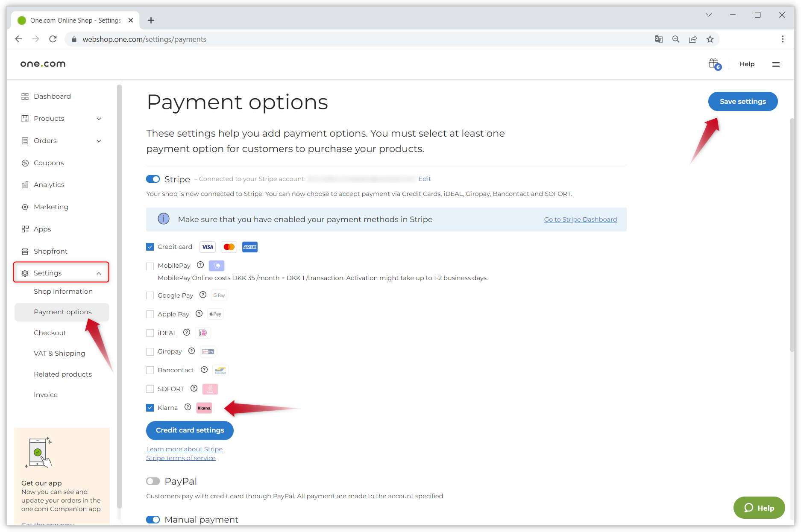Open the browser tab search dropdown arrow
801x532 pixels.
(x=709, y=15)
